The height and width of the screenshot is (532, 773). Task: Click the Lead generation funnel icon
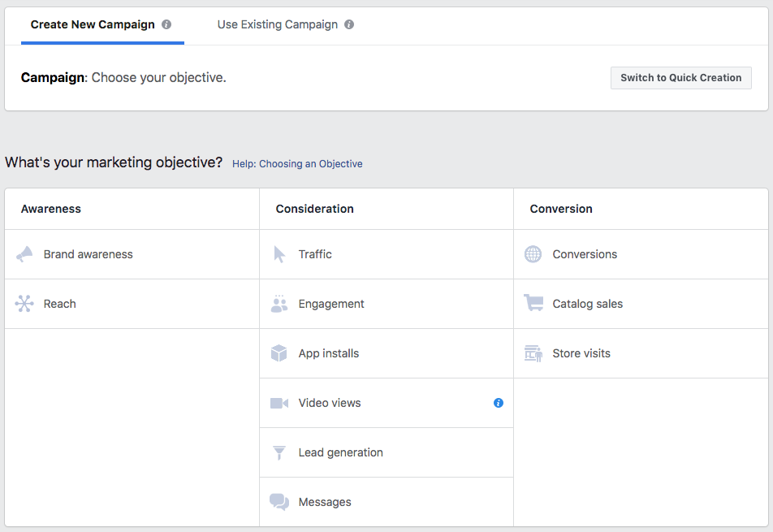(279, 452)
